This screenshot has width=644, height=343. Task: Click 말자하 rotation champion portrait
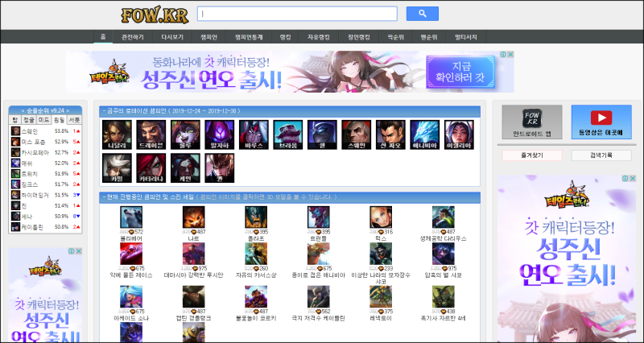[x=220, y=134]
